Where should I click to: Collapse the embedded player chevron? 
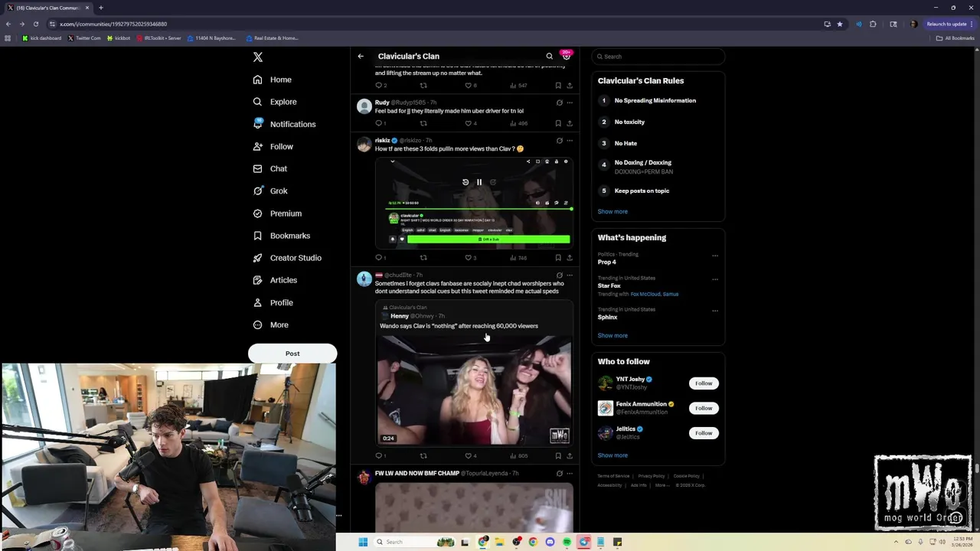(392, 161)
